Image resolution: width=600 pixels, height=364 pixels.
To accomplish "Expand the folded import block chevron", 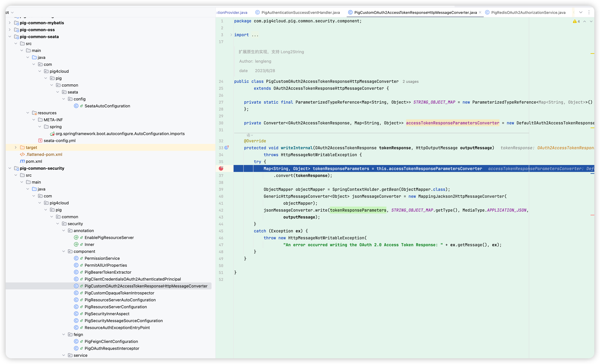I will coord(231,35).
